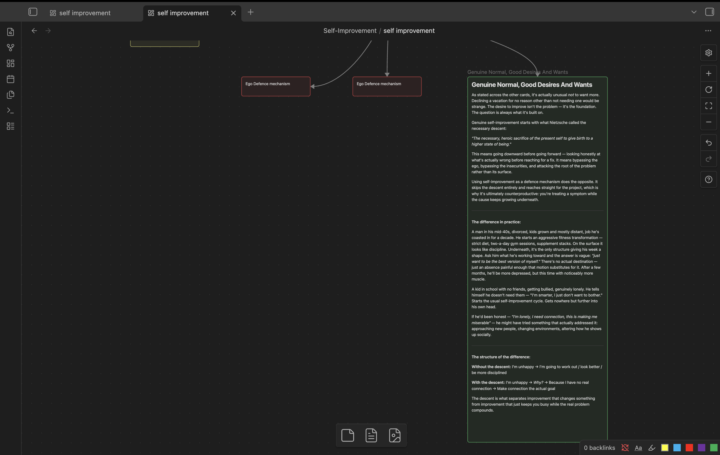
Task: Open graph view from the left ribbon
Action: point(11,47)
